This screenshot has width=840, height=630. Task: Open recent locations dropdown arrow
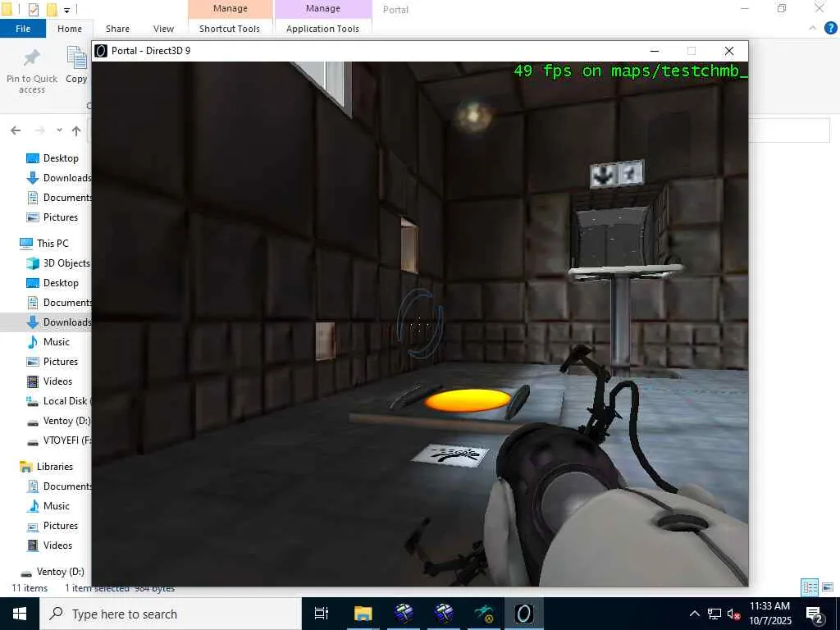[59, 130]
